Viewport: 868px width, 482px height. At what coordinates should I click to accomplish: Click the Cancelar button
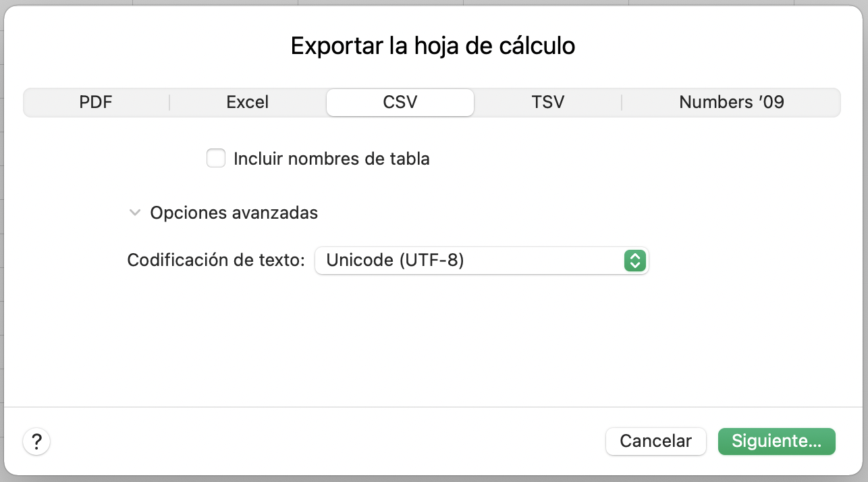point(655,441)
